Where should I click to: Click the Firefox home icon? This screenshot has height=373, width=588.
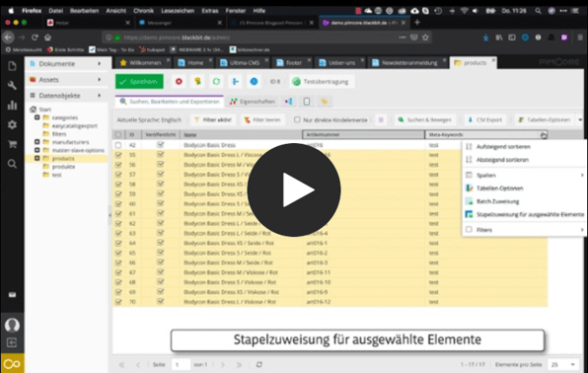click(x=47, y=37)
